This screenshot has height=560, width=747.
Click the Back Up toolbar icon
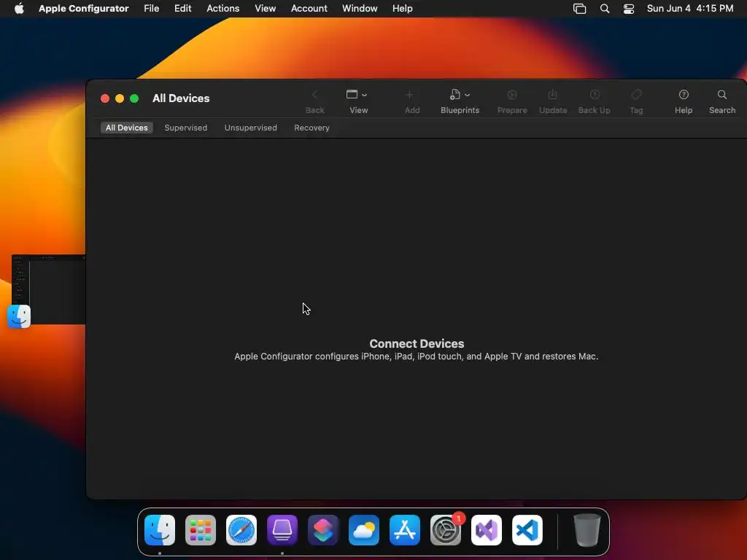coord(594,95)
